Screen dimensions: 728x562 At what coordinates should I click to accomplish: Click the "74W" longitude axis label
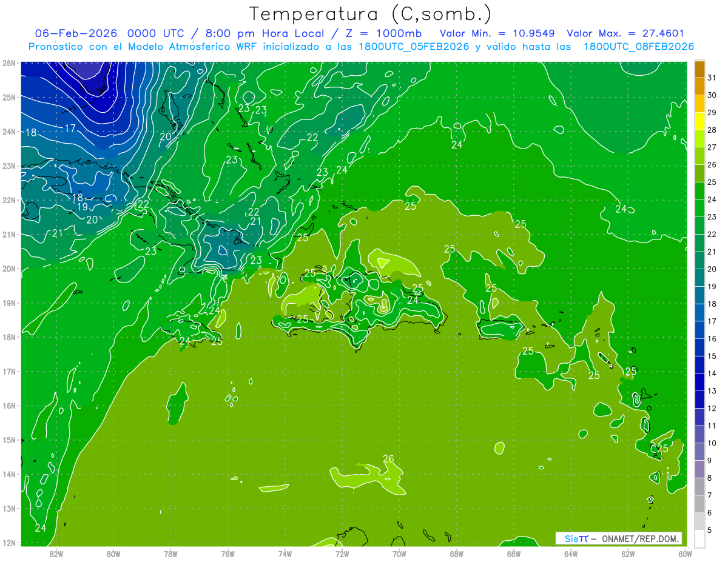coord(285,553)
